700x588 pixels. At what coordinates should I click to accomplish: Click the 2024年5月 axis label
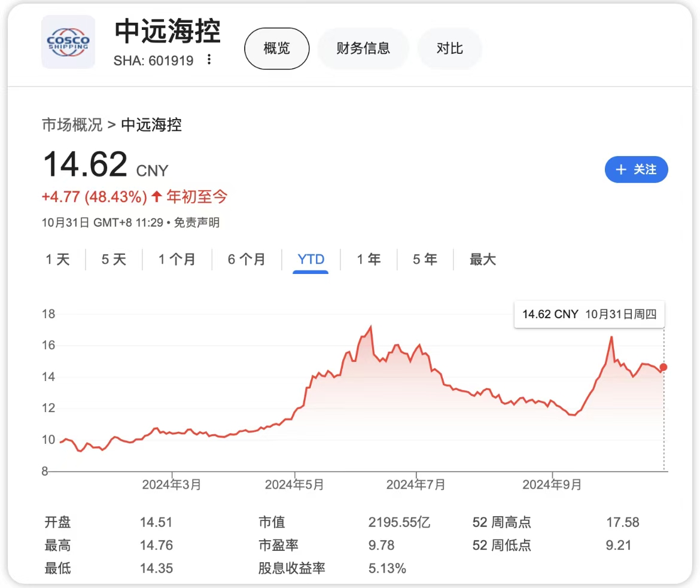click(294, 485)
